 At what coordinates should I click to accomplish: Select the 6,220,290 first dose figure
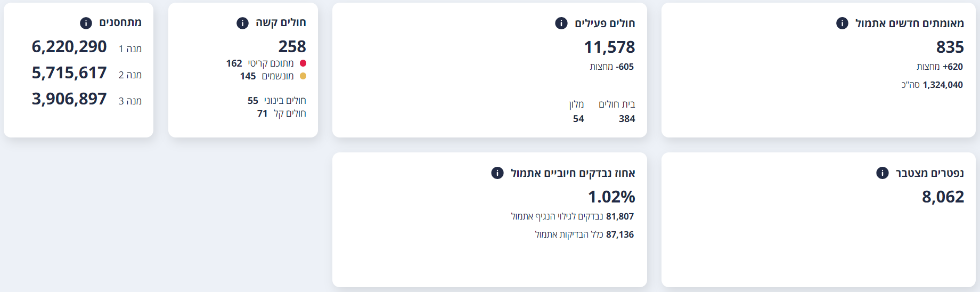(x=69, y=47)
